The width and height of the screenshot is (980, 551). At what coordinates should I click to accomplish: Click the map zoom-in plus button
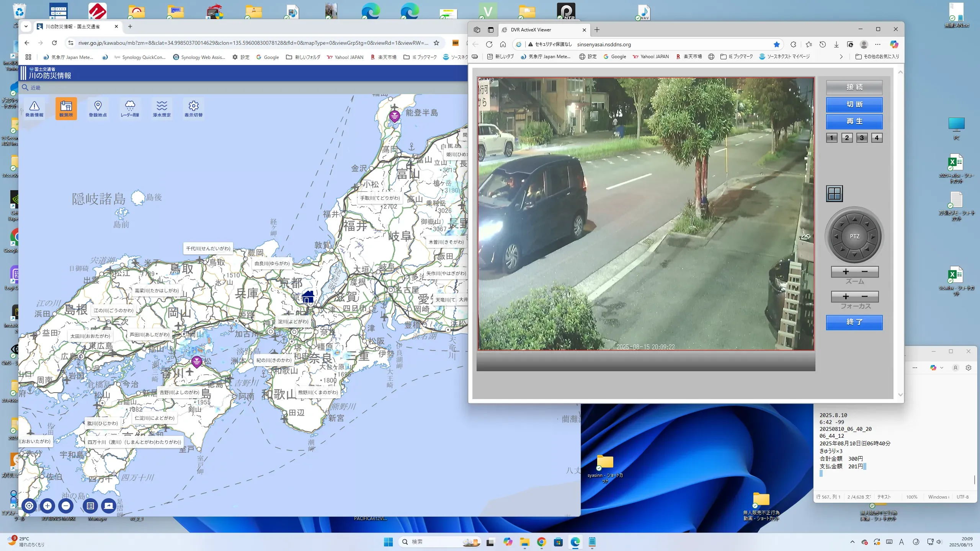coord(47,506)
